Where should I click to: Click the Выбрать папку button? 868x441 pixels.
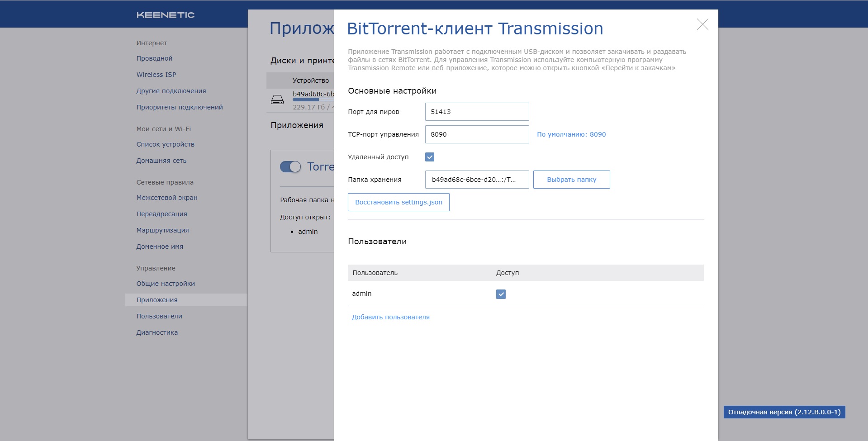[x=572, y=180]
